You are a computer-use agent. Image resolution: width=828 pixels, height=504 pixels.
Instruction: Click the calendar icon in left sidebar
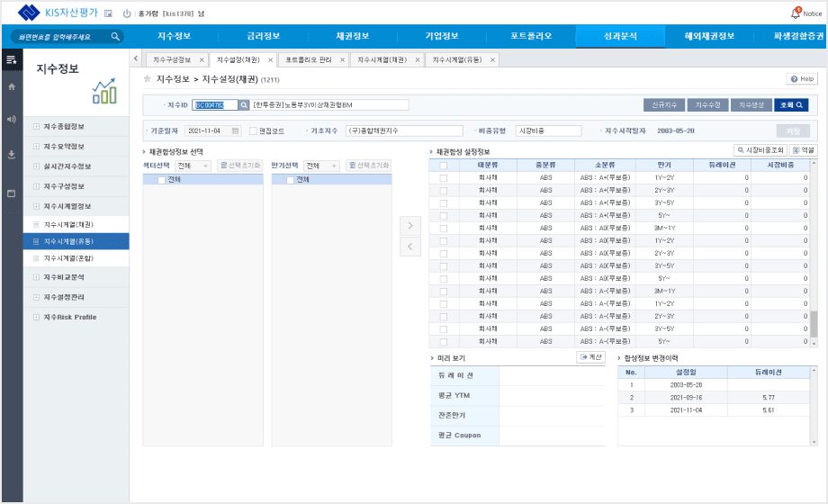click(12, 193)
